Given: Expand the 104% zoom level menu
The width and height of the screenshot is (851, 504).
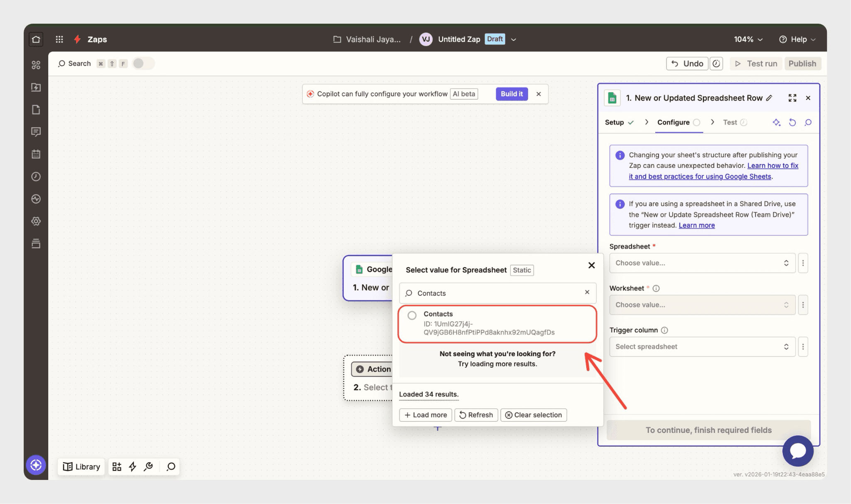Looking at the screenshot, I should click(x=748, y=39).
